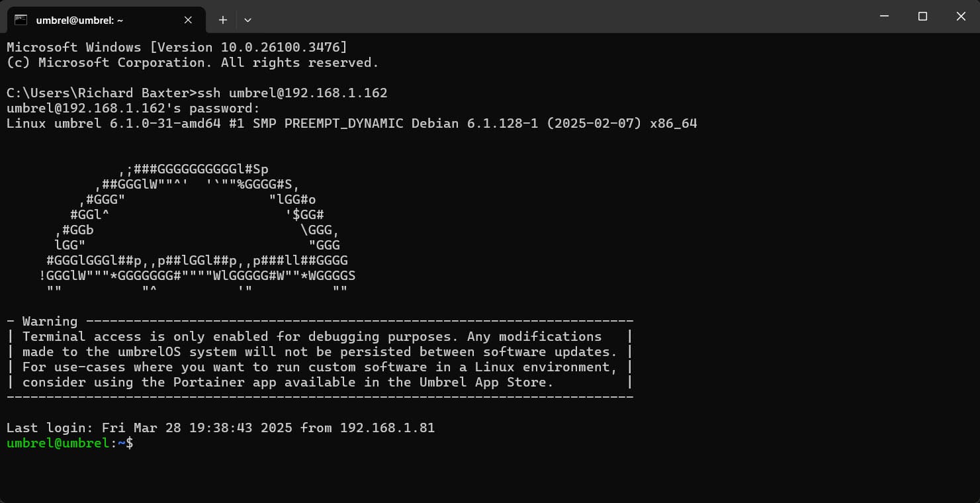Click the Linux umbrel kernel version line
The height and width of the screenshot is (503, 980).
351,123
